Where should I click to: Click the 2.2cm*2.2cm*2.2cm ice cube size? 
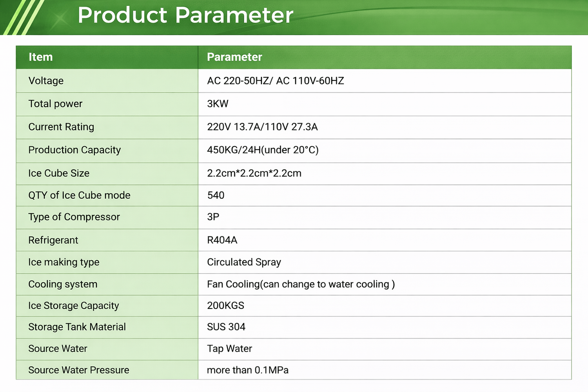click(x=254, y=173)
